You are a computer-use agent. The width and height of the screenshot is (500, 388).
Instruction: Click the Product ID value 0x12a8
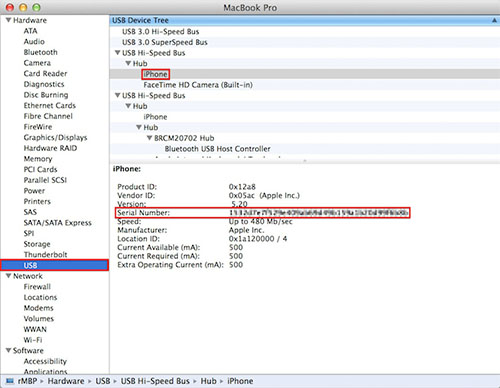242,187
